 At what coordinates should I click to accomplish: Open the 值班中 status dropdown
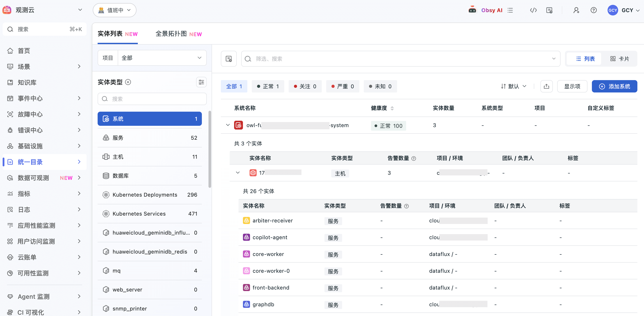114,10
